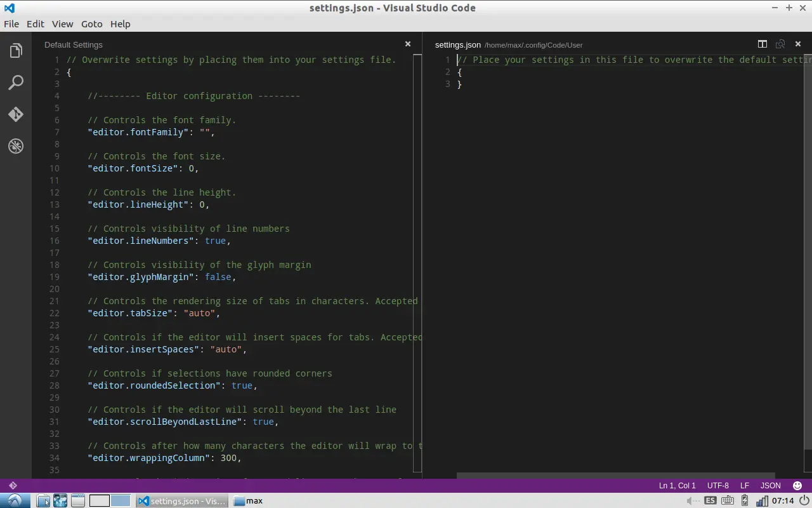Open the Explorer view in the activity bar

click(16, 51)
